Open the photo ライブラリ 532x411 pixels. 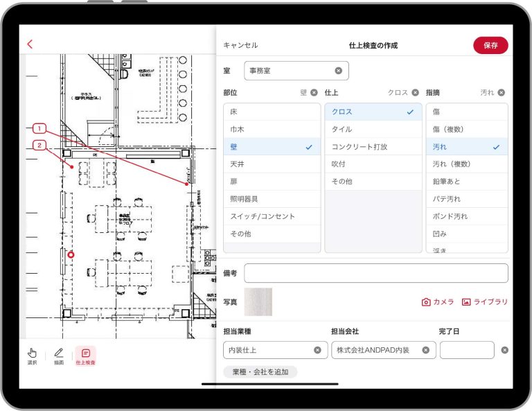click(485, 302)
